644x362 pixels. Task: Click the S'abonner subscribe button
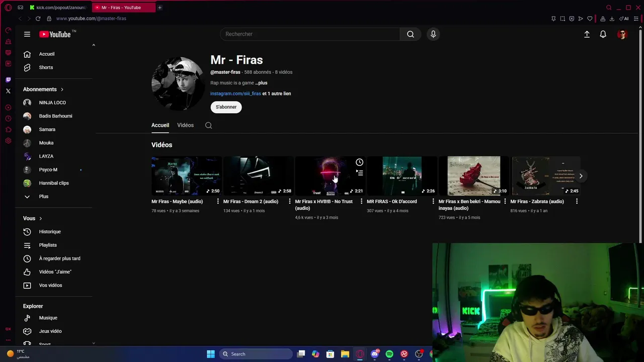226,107
